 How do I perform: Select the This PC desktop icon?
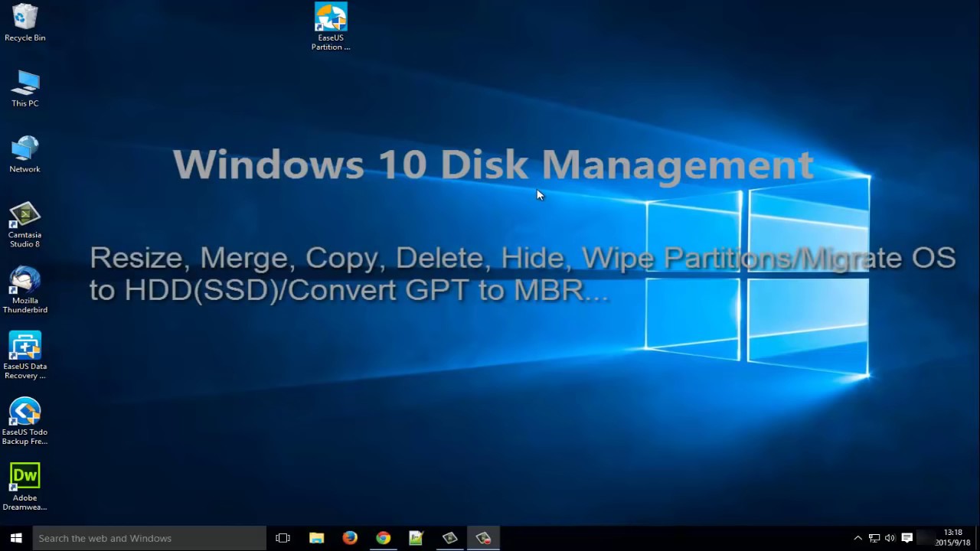point(24,88)
